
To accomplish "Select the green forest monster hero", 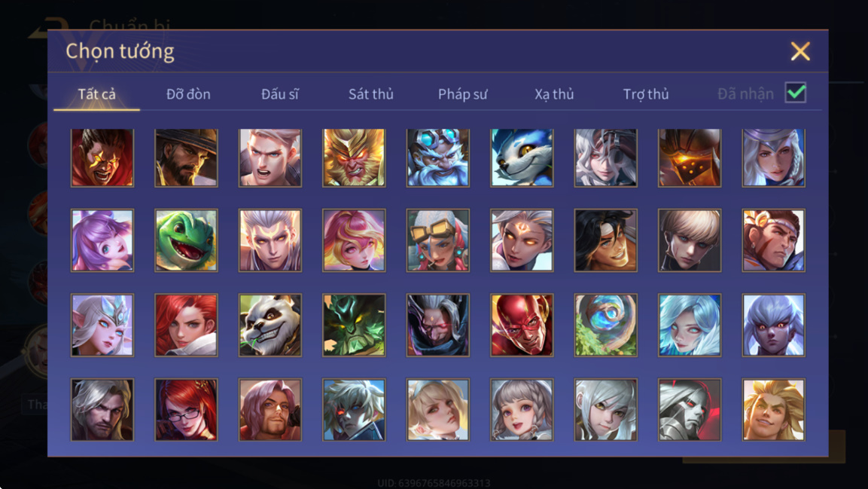I will (x=354, y=325).
